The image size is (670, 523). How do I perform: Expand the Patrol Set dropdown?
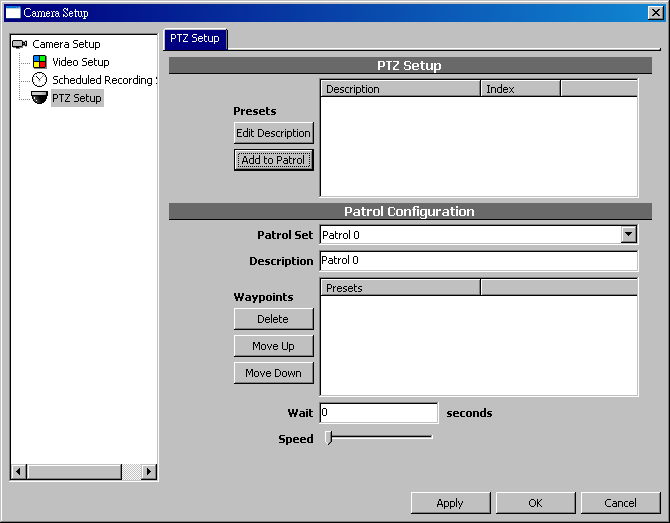[x=628, y=234]
